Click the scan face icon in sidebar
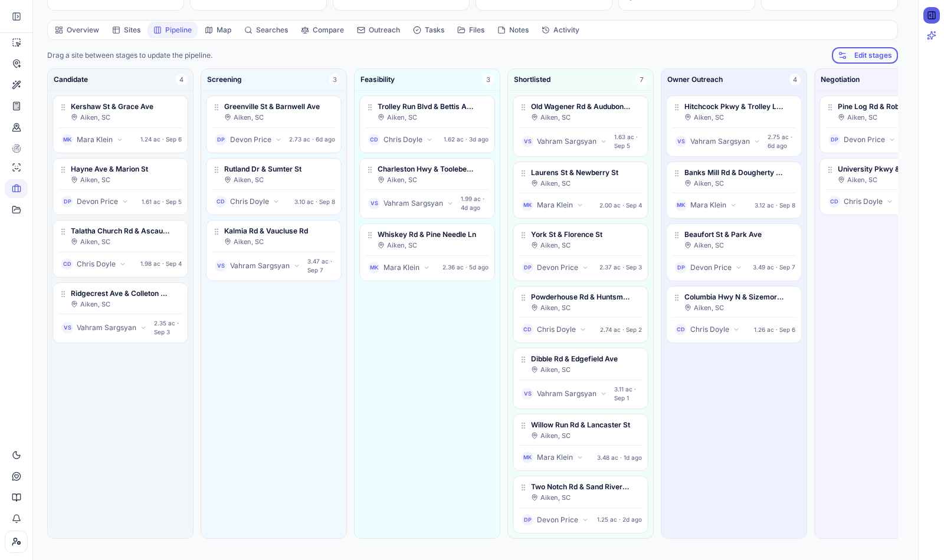The width and height of the screenshot is (944, 560). [17, 167]
